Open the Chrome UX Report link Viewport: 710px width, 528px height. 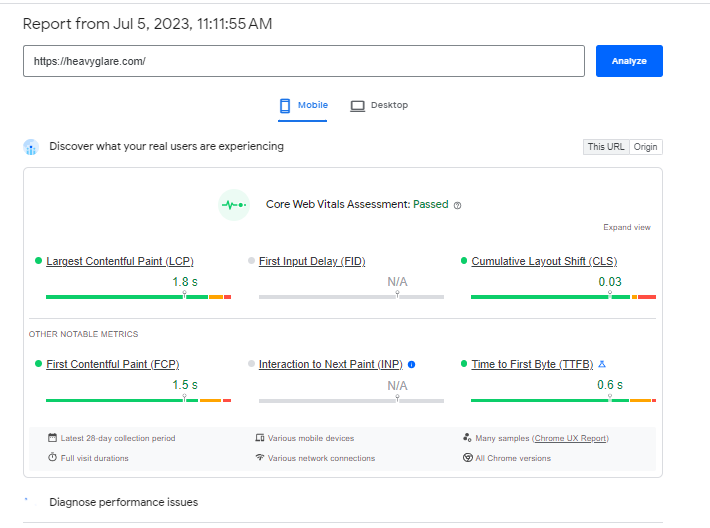tap(570, 438)
